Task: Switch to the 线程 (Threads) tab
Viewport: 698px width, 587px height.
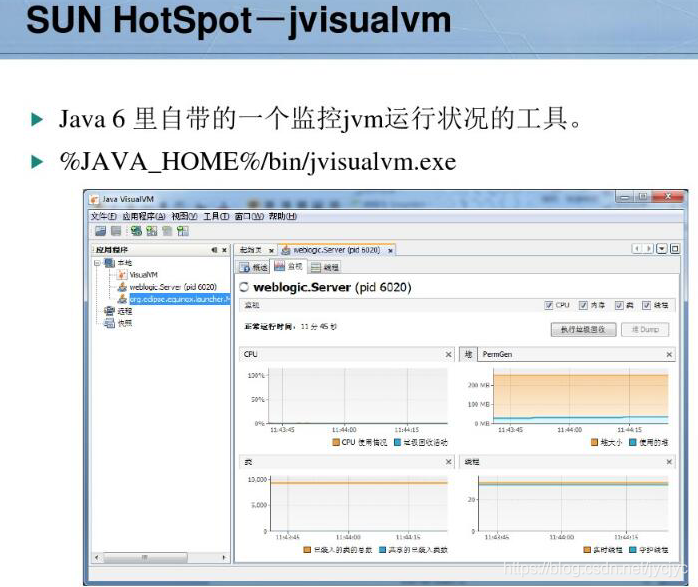Action: coord(325,267)
